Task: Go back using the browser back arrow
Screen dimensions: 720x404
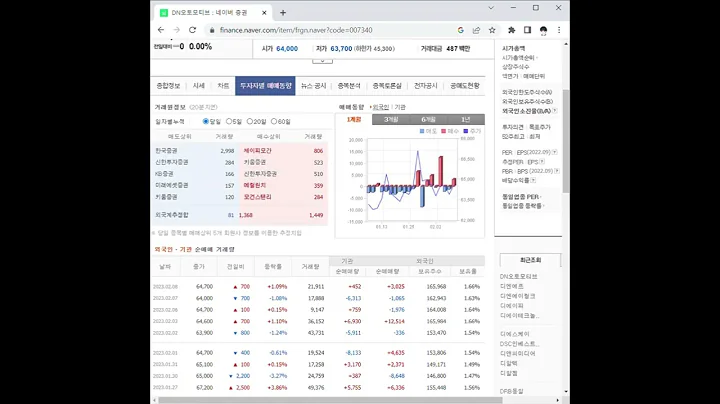Action: 161,30
